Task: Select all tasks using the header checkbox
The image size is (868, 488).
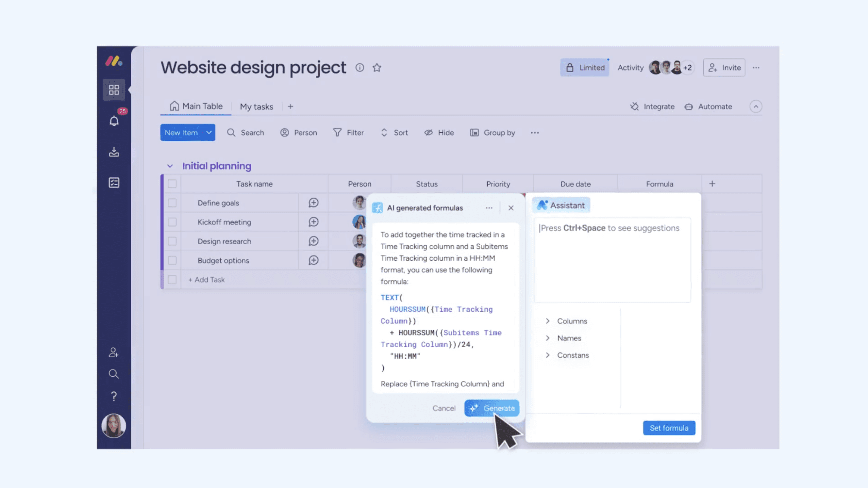Action: (172, 184)
